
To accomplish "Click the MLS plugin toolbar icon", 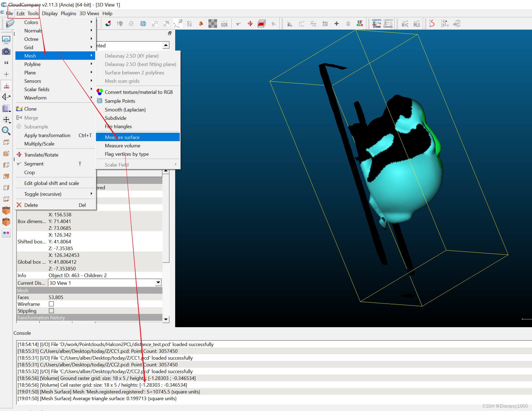I will point(417,24).
